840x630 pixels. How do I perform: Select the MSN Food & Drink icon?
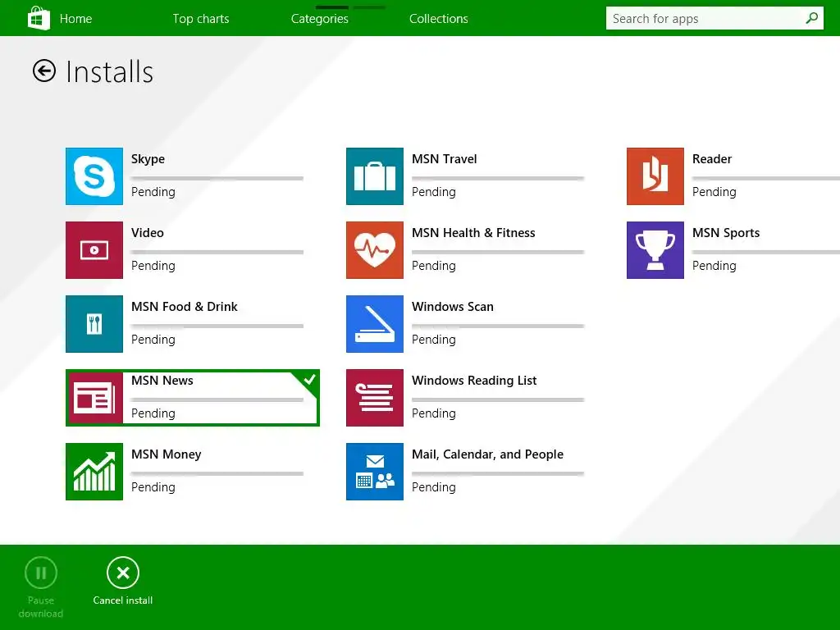(x=94, y=324)
